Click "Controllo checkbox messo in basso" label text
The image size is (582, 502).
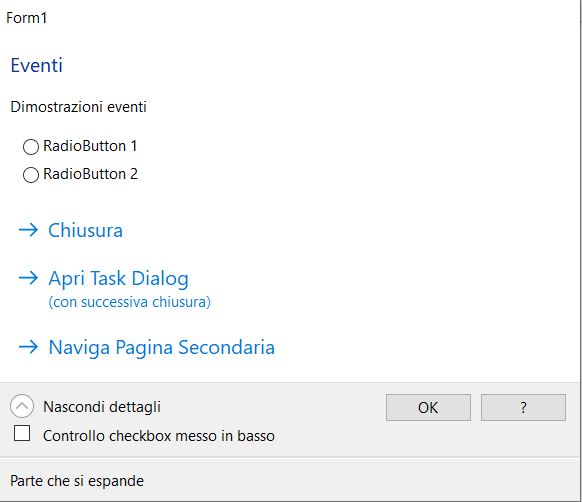point(159,436)
